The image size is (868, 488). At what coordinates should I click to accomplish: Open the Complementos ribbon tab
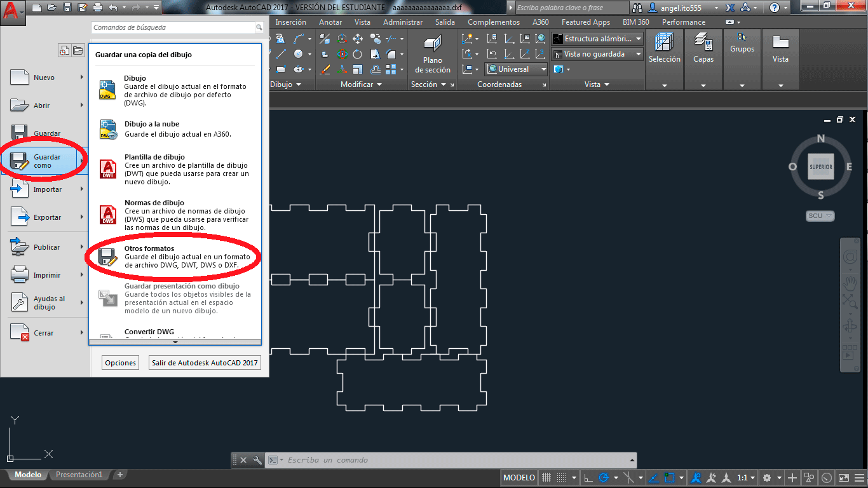tap(494, 22)
